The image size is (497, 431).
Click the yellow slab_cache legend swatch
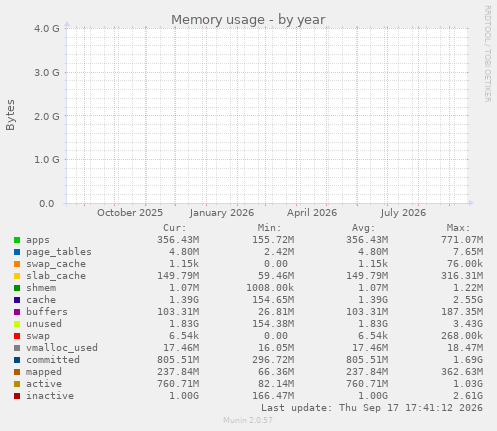point(17,276)
